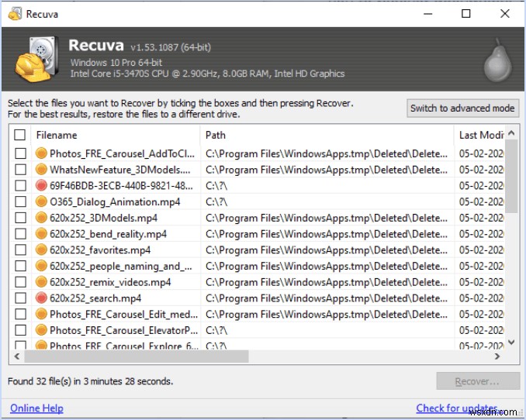Click orange status dot for O365_Dialog_Animation.mp4
526x420 pixels.
pos(42,202)
